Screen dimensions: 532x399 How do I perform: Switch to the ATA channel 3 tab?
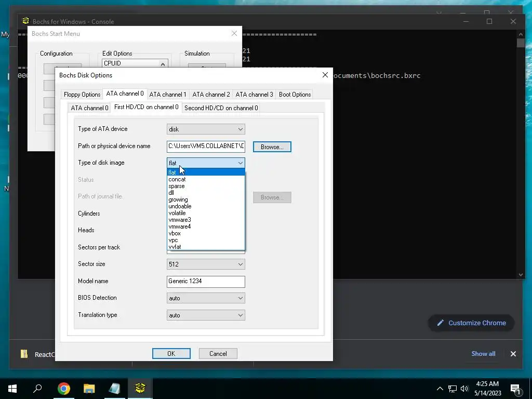coord(254,95)
